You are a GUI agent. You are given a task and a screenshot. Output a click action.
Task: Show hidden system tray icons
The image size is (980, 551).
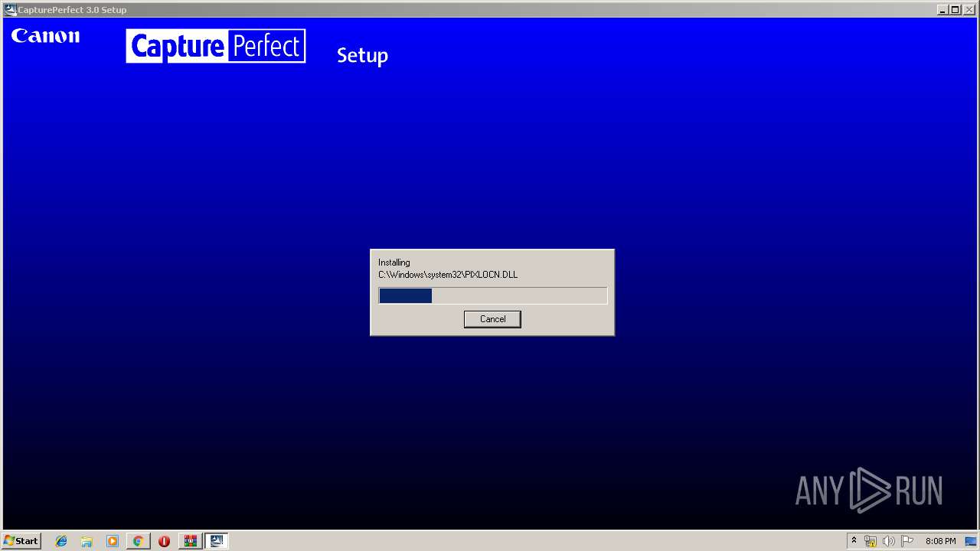coord(854,541)
